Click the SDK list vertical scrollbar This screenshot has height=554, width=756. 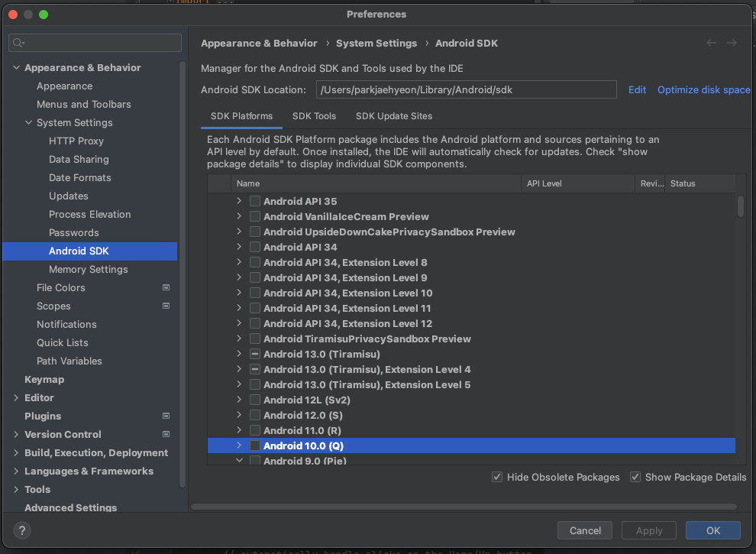[x=740, y=206]
